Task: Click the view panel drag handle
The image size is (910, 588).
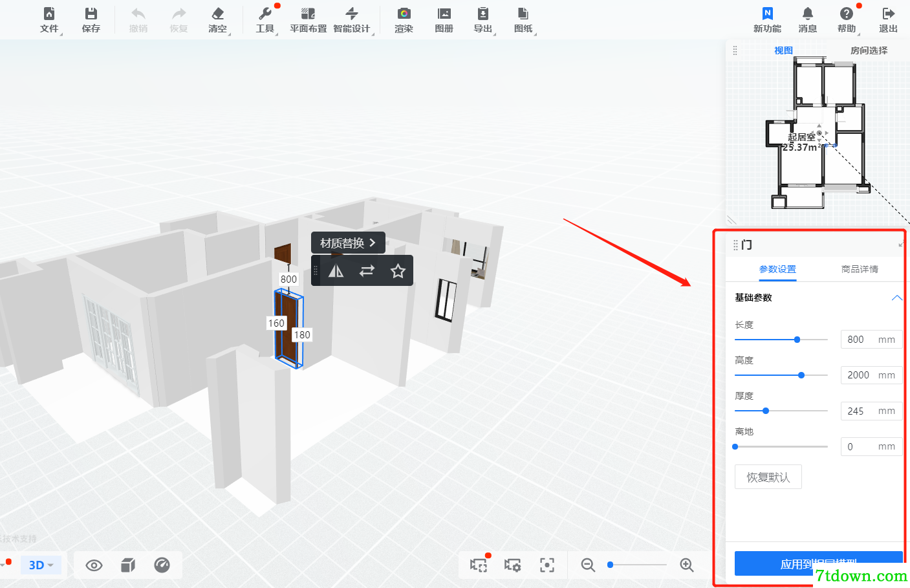Action: tap(735, 50)
